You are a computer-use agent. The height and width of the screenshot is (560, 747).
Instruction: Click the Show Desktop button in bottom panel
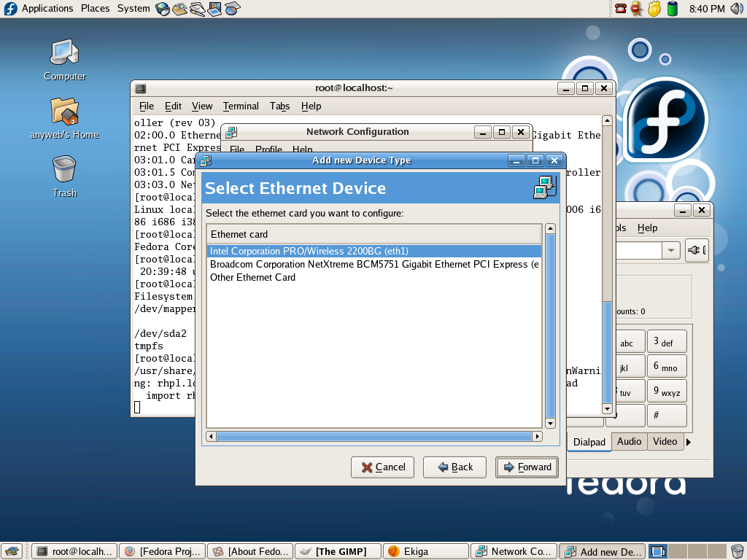12,551
